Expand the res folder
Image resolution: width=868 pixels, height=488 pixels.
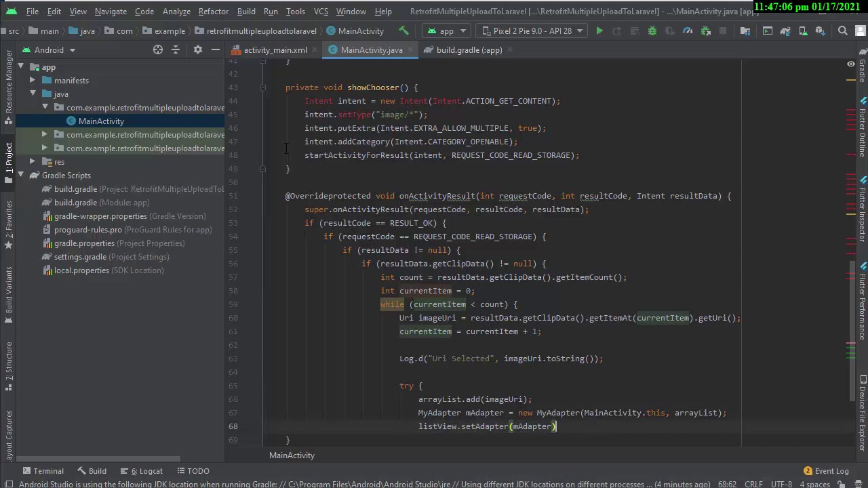(x=33, y=162)
